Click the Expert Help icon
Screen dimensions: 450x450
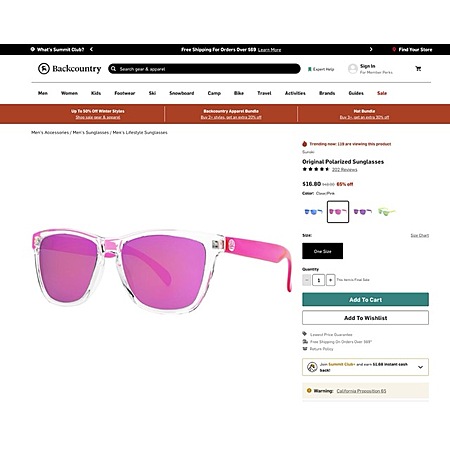coord(309,69)
